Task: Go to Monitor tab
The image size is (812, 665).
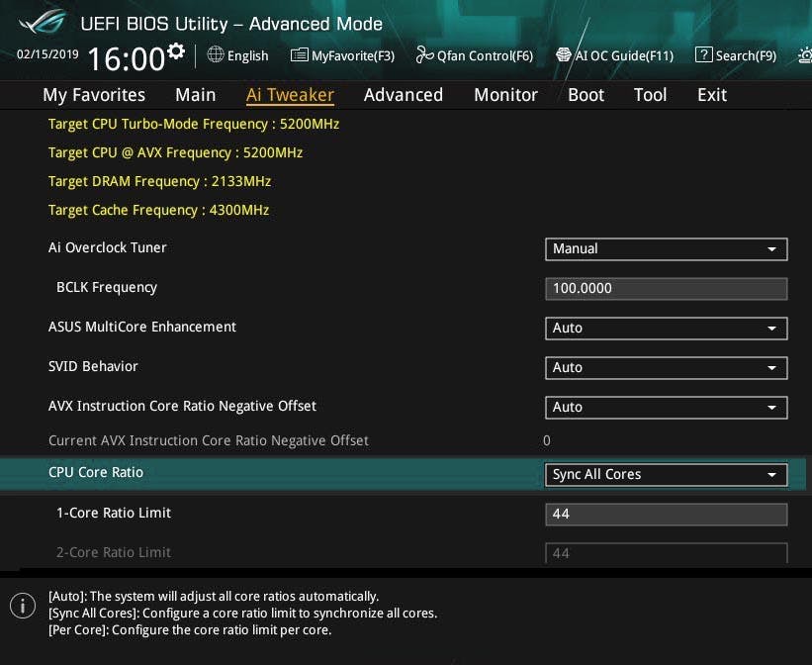Action: click(506, 95)
